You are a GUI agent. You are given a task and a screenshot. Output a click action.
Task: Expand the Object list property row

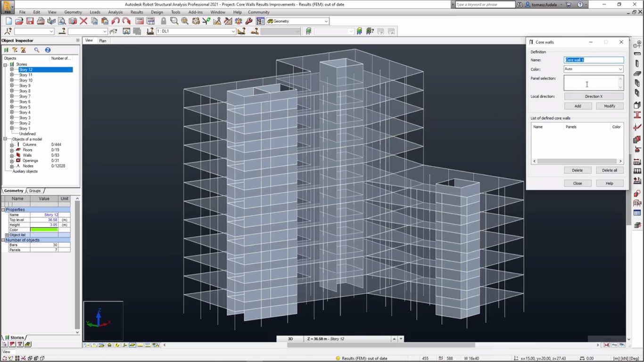(7, 235)
